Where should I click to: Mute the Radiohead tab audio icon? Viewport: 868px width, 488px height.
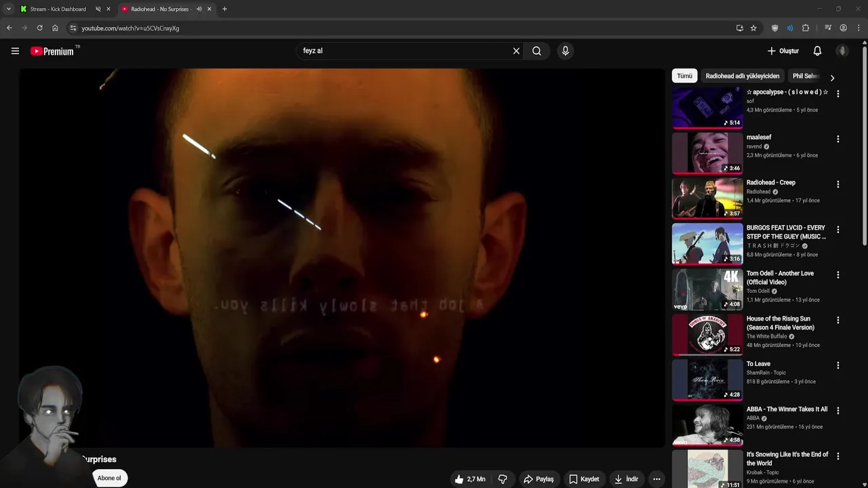coord(199,9)
